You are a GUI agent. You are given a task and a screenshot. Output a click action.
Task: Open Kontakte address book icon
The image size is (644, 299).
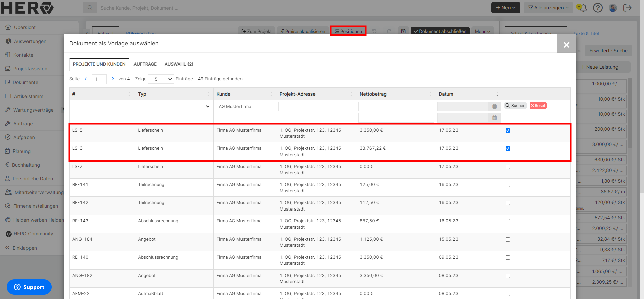(x=8, y=55)
